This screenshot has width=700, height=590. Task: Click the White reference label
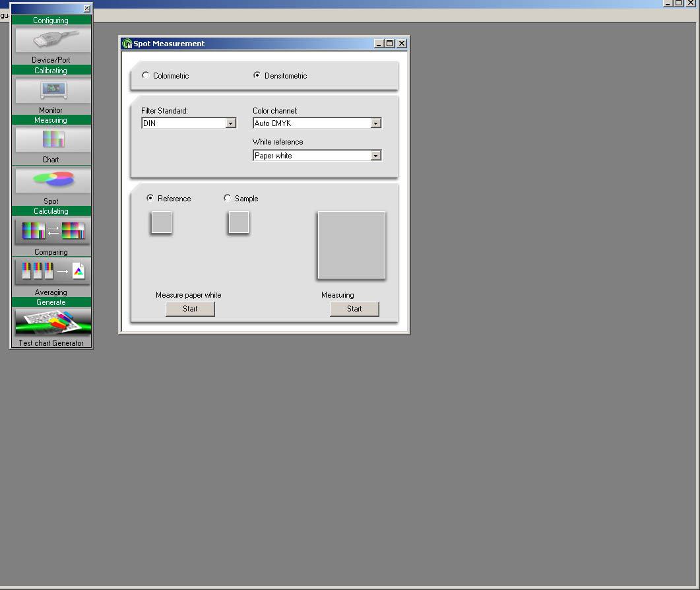click(x=278, y=142)
